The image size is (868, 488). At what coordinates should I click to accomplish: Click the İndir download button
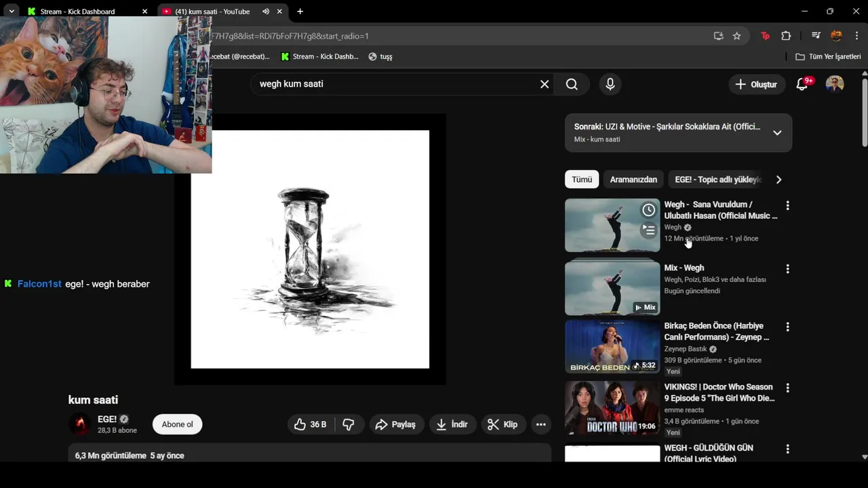point(452,424)
